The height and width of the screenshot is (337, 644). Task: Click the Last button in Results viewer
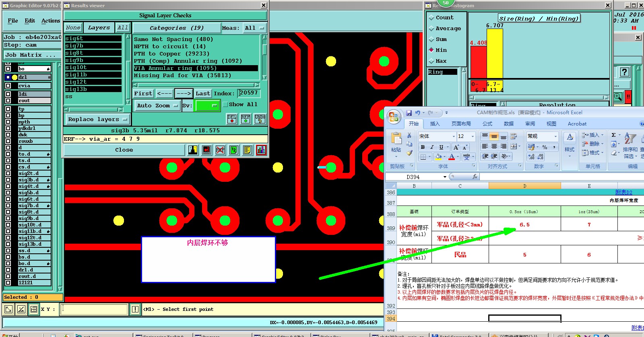(203, 93)
